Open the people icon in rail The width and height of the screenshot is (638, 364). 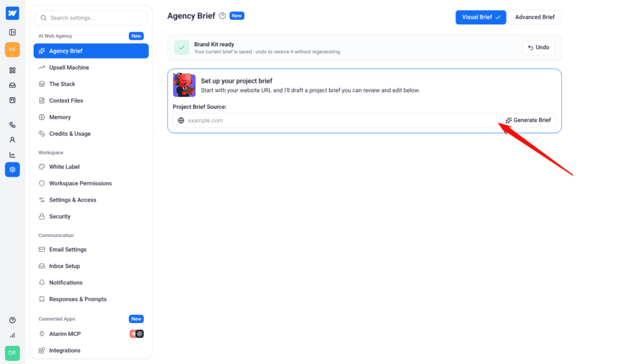coord(12,140)
